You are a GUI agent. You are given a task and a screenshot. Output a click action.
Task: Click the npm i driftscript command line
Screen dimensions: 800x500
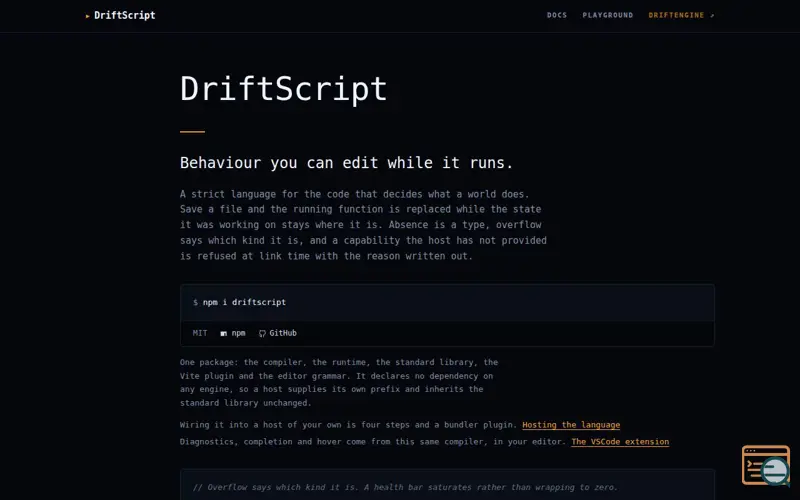239,302
